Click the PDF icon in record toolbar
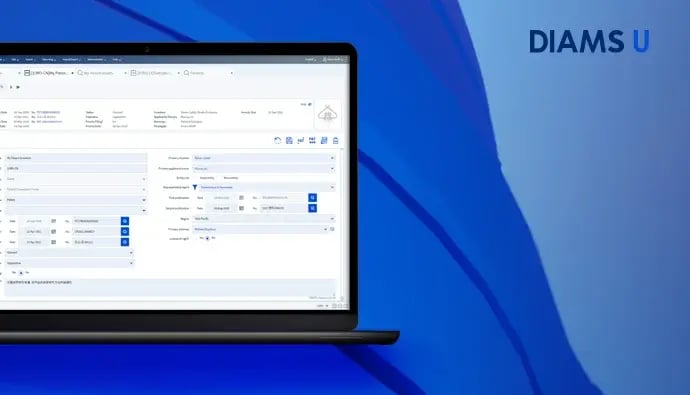 click(312, 141)
